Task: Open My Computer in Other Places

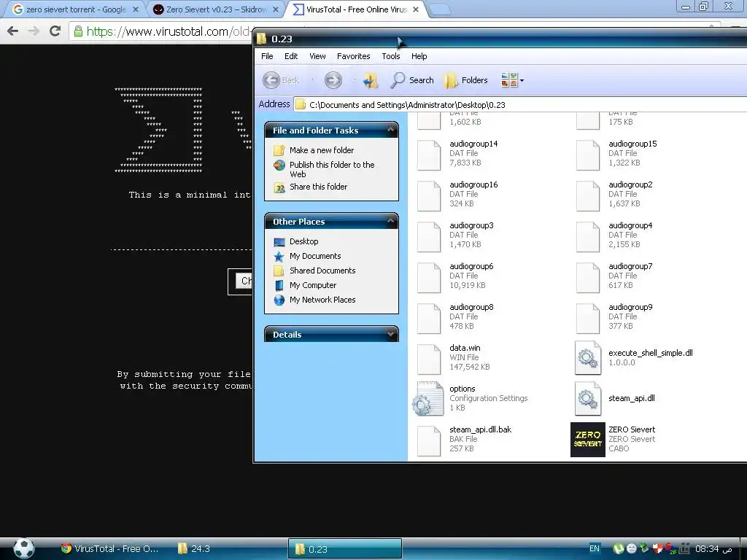Action: pos(313,285)
